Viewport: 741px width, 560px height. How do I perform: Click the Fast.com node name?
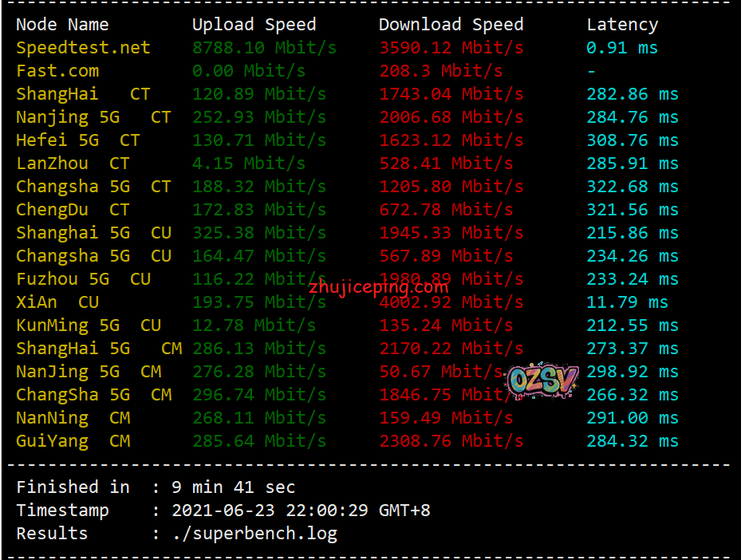pyautogui.click(x=57, y=71)
